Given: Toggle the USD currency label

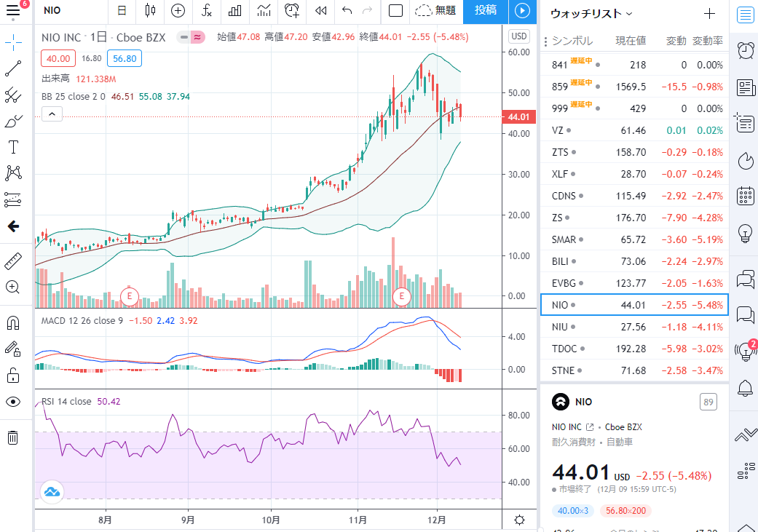Looking at the screenshot, I should 518,36.
